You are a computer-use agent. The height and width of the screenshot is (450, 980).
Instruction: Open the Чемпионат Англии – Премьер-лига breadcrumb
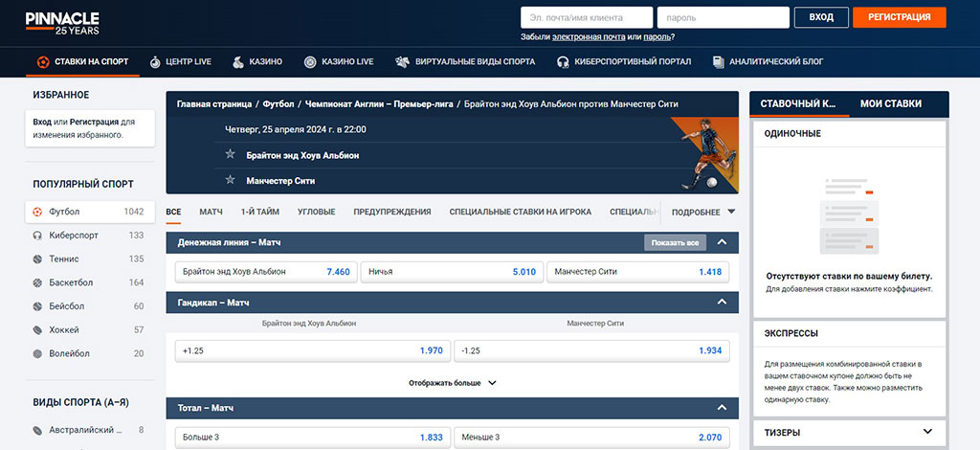tap(379, 103)
